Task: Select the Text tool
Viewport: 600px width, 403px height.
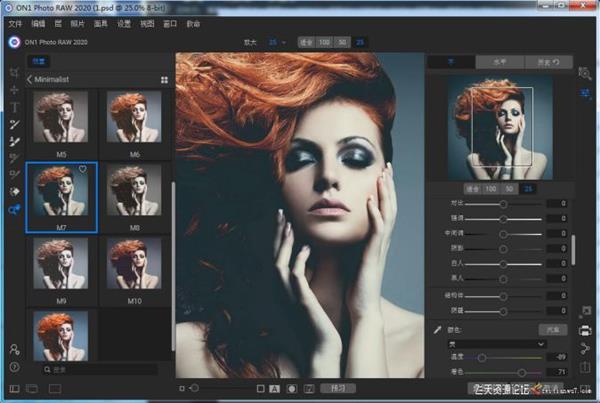Action: point(14,106)
